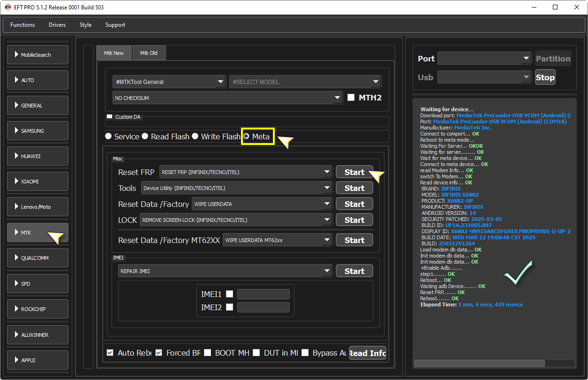
Task: Enable the MTH2 checkbox
Action: tap(351, 98)
